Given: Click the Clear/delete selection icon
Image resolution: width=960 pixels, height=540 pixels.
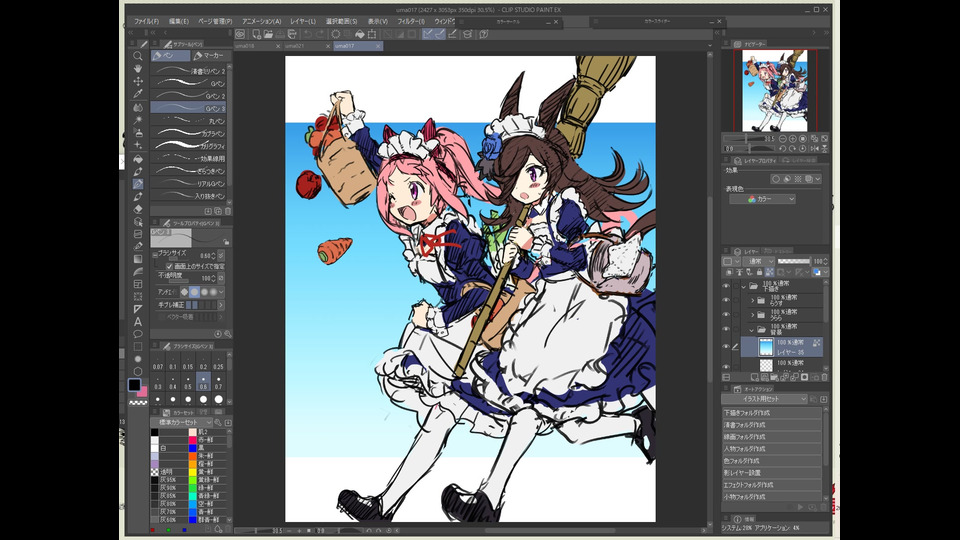Looking at the screenshot, I should pos(336,34).
